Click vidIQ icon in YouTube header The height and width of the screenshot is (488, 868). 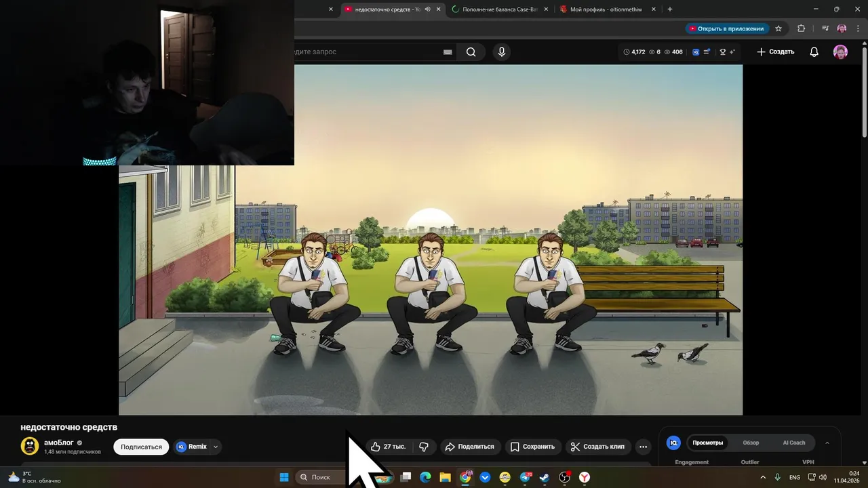(x=696, y=52)
